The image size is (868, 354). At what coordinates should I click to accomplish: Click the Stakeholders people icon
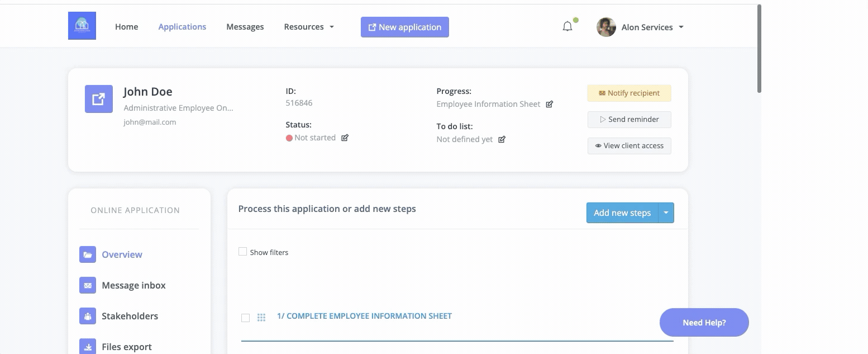click(x=88, y=316)
